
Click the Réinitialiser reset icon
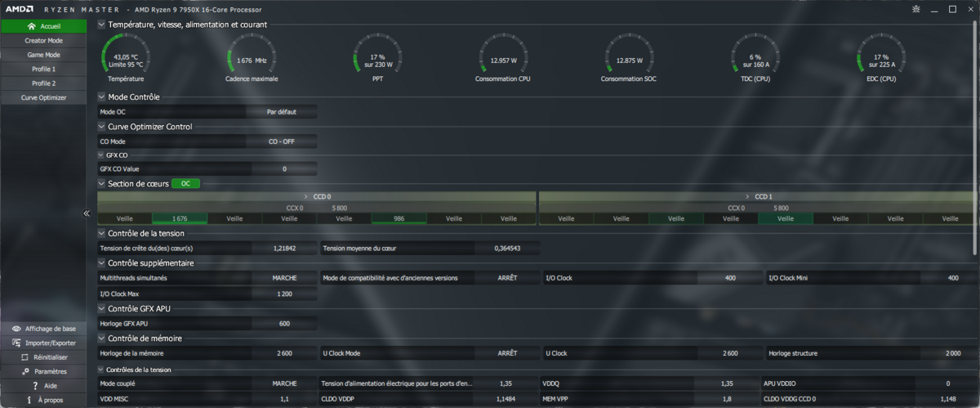(24, 357)
